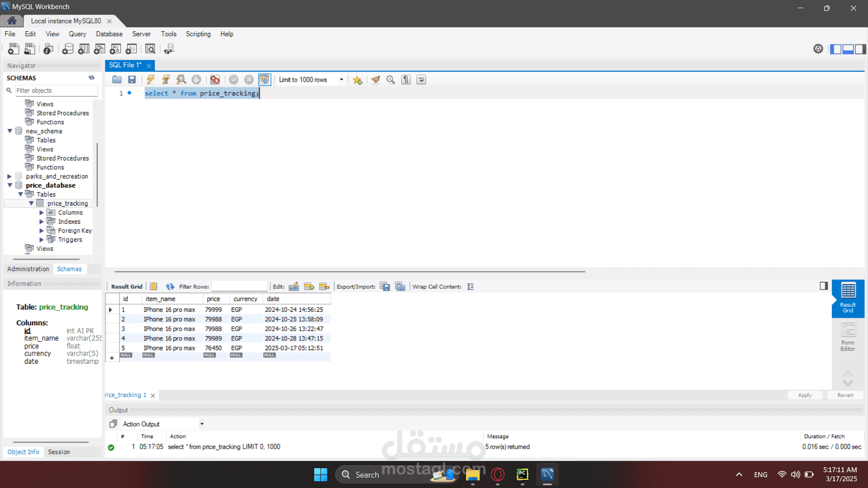Toggle invisible characters display
The width and height of the screenshot is (868, 488).
[x=406, y=80]
